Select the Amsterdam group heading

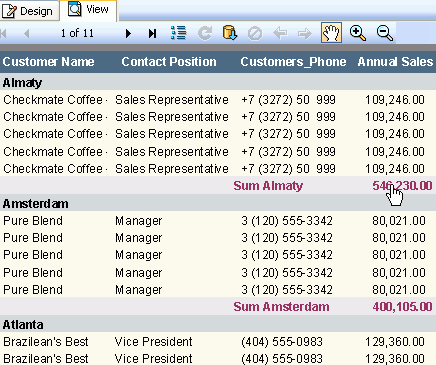(x=36, y=204)
